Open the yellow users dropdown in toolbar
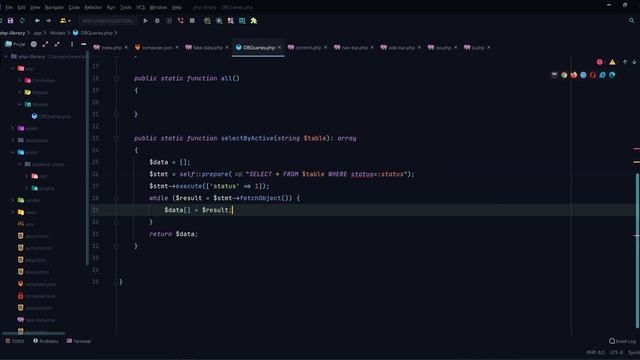The height and width of the screenshot is (360, 640). click(65, 20)
